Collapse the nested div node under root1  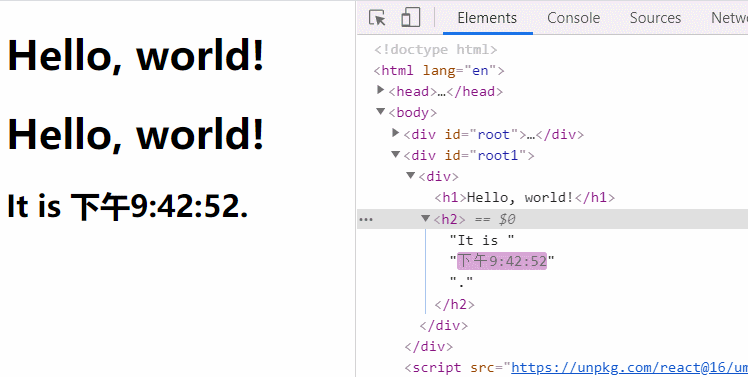[411, 176]
